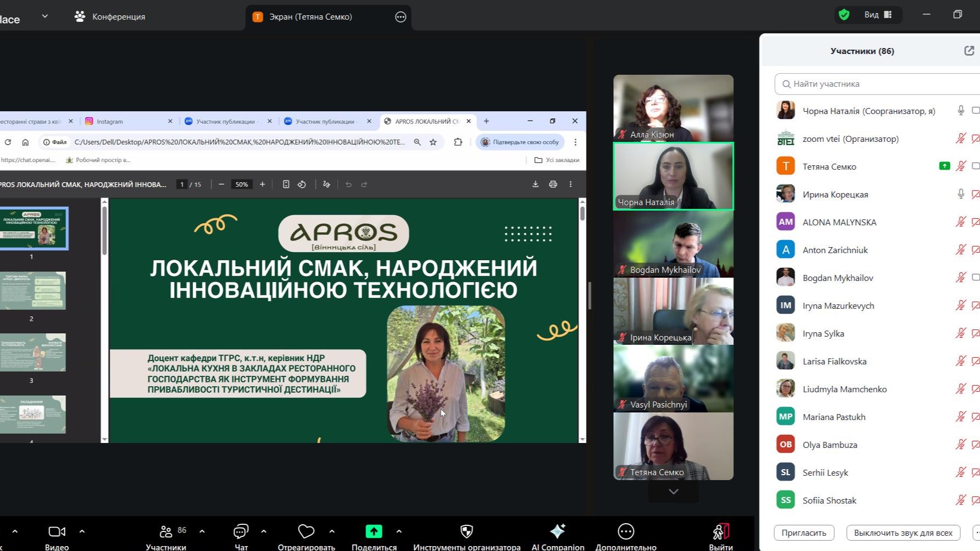The image size is (980, 551).
Task: Unmute ALONA MALYNSKA in participants list
Action: click(961, 222)
